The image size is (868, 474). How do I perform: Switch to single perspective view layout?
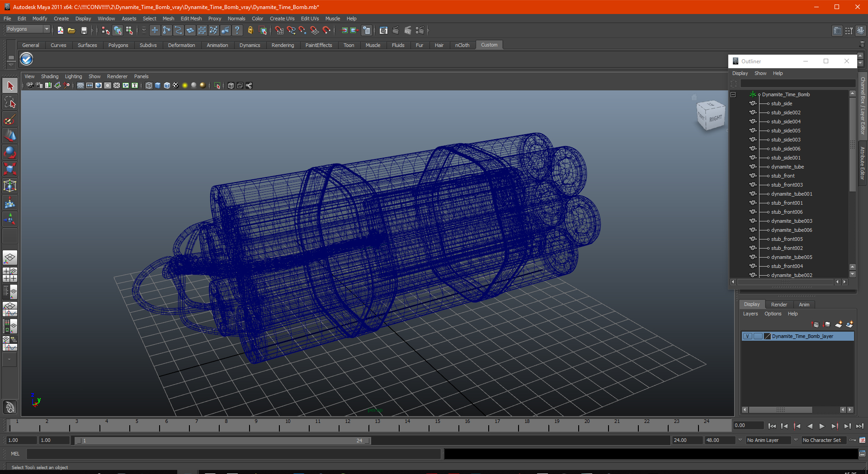(10, 258)
